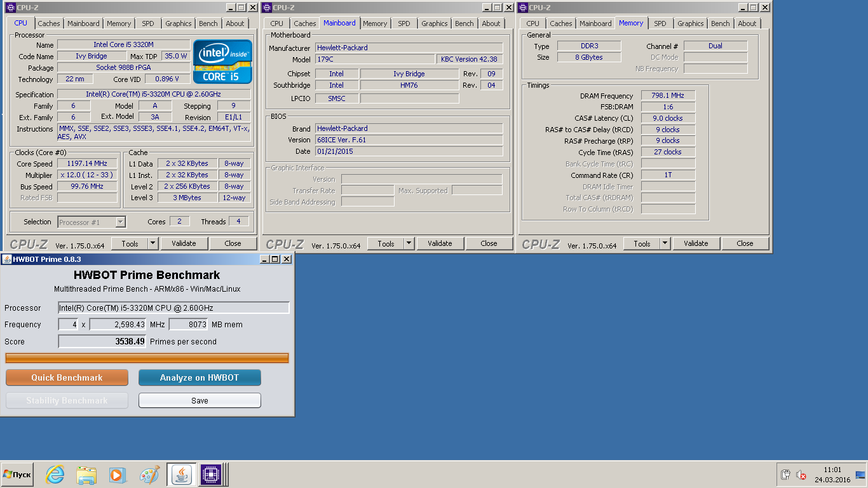Open SPD tab in Mainboard window
Image resolution: width=868 pixels, height=488 pixels.
click(404, 24)
